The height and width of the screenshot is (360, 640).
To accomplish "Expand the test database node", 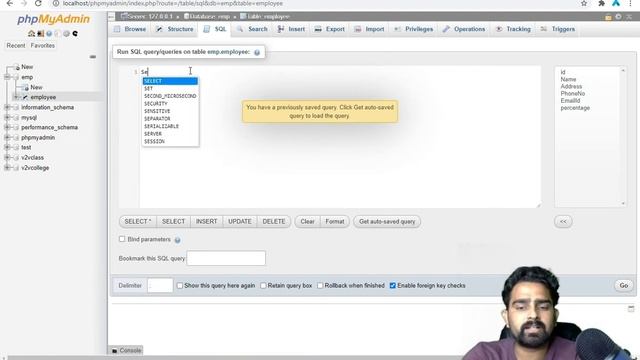I will point(7,147).
